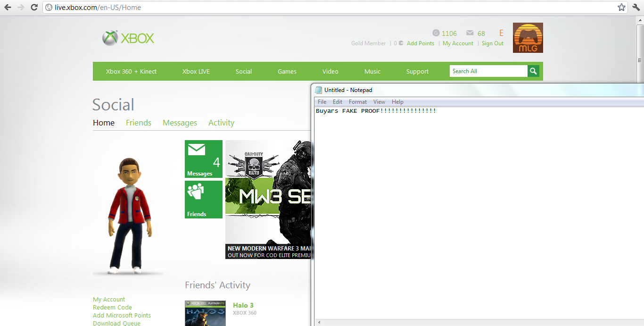Click the Notepad title bar icon
This screenshot has width=644, height=326.
point(319,90)
